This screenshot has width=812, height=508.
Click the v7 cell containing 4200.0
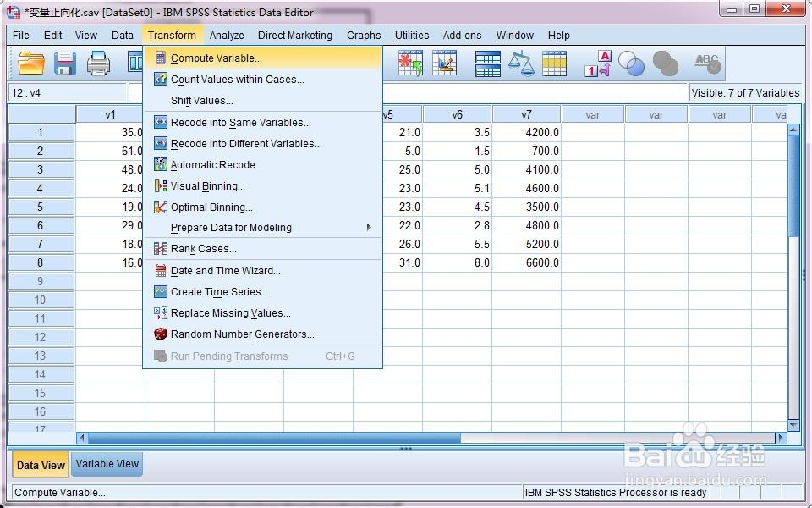527,132
